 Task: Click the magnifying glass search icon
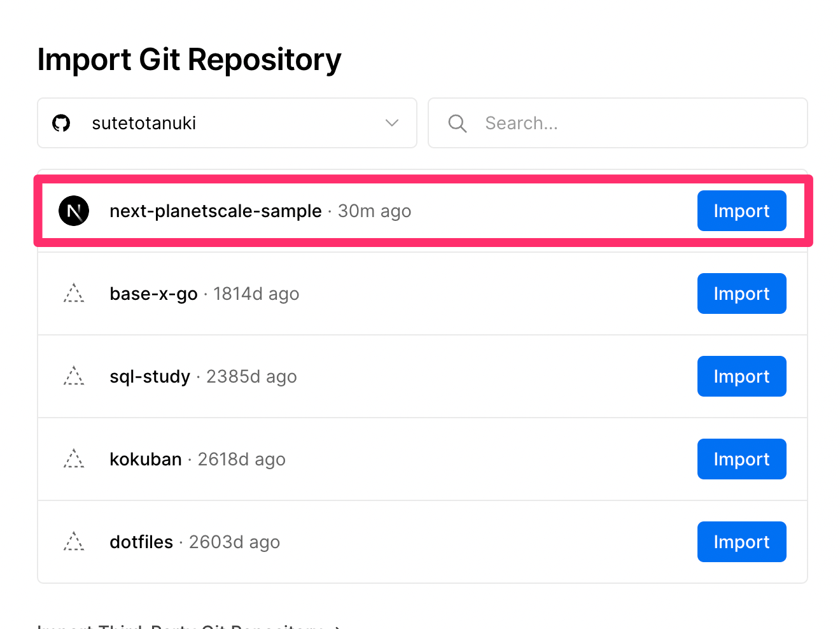tap(458, 124)
